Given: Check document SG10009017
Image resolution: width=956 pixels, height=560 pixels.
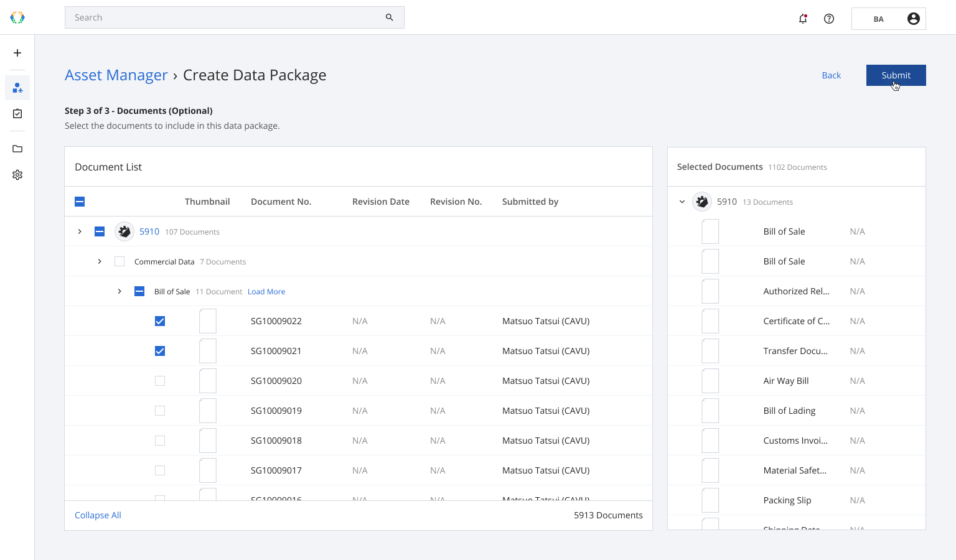Looking at the screenshot, I should click(x=160, y=470).
